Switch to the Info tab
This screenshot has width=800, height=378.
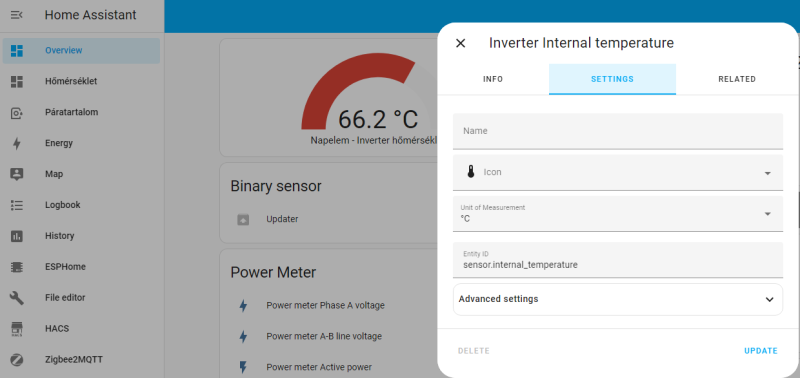click(x=493, y=79)
